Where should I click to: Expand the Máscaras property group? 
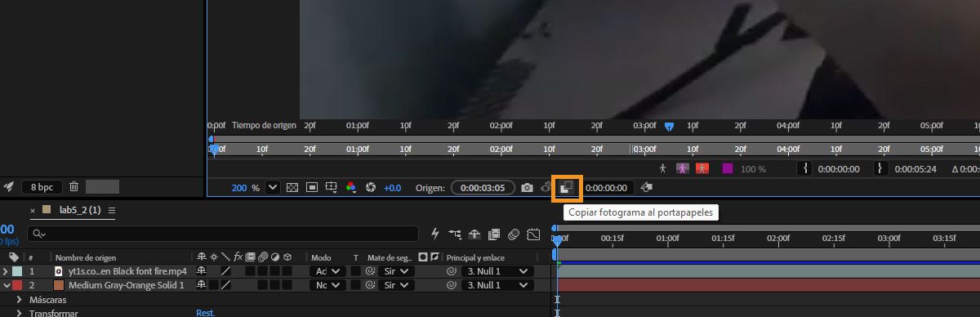[20, 300]
